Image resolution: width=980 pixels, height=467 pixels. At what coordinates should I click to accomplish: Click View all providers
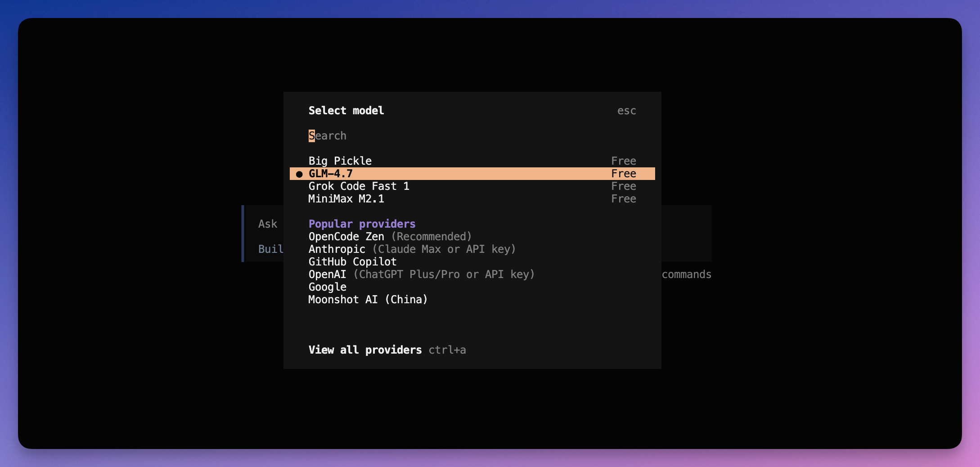[366, 350]
